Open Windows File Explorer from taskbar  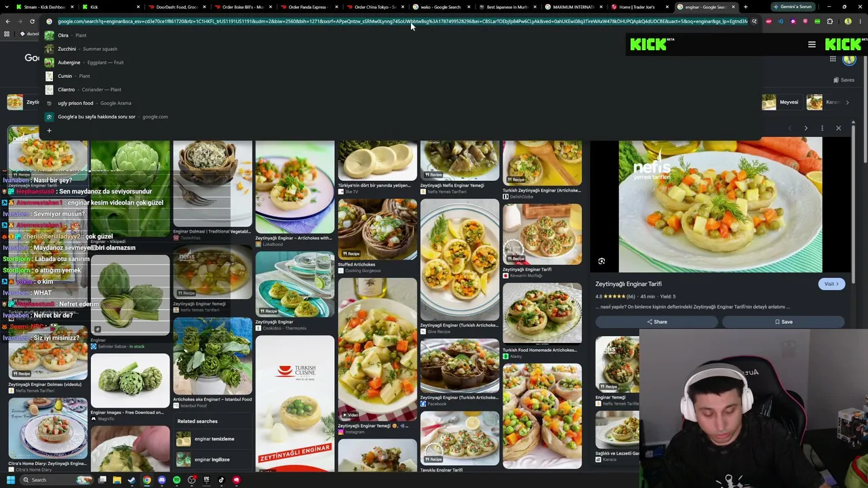(117, 480)
